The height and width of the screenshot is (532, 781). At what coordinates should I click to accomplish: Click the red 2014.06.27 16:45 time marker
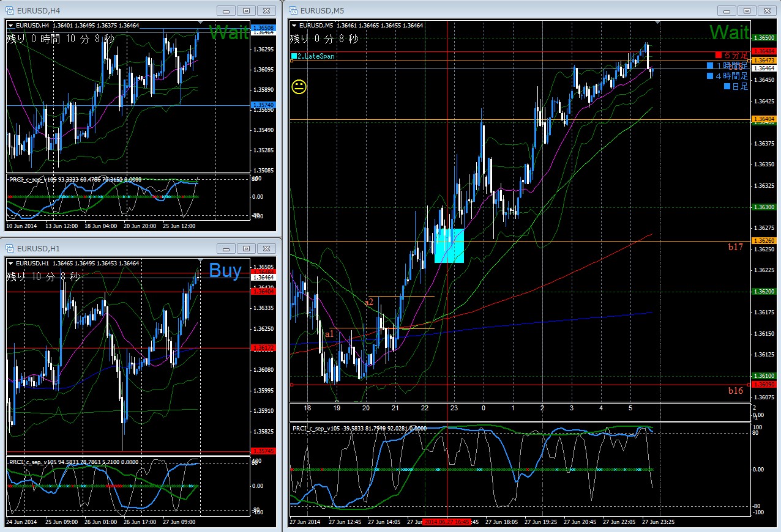pos(447,522)
